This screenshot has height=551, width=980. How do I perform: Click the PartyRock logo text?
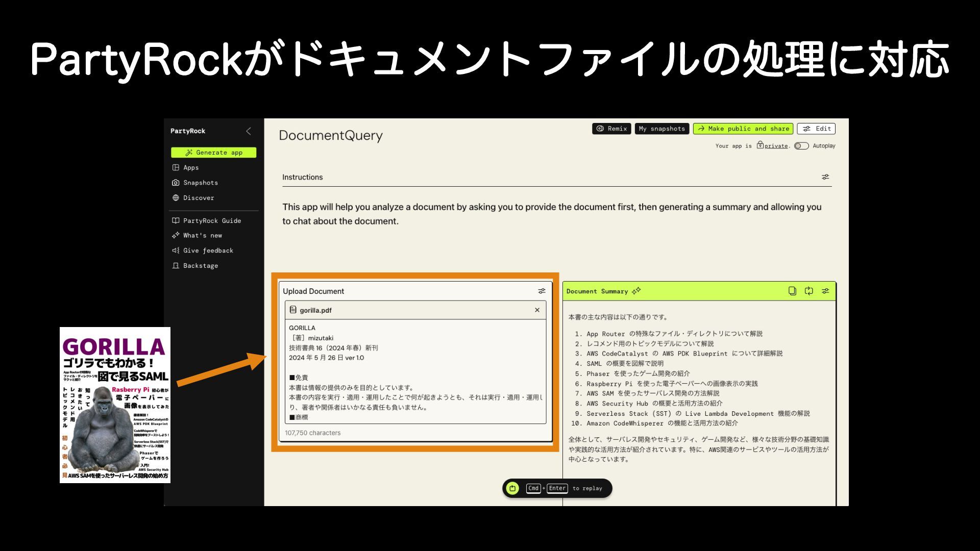point(188,131)
